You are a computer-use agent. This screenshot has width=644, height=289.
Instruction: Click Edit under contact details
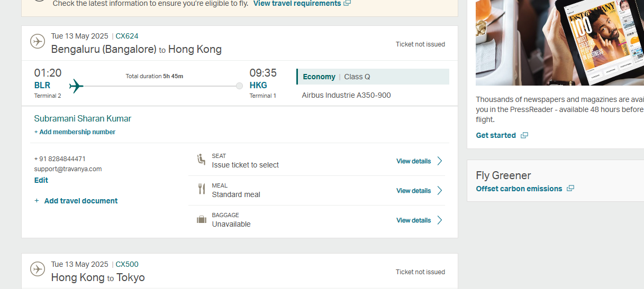(41, 180)
